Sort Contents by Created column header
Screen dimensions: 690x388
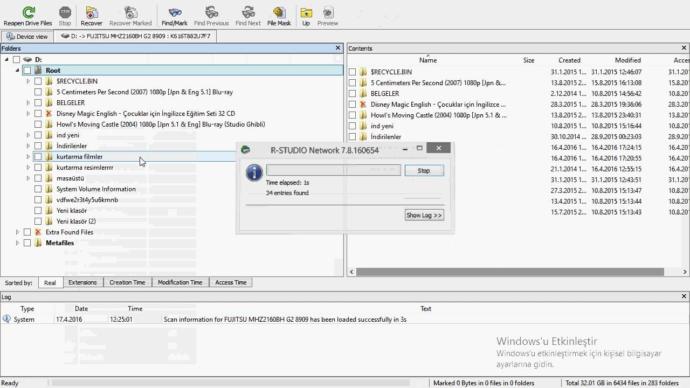click(569, 60)
